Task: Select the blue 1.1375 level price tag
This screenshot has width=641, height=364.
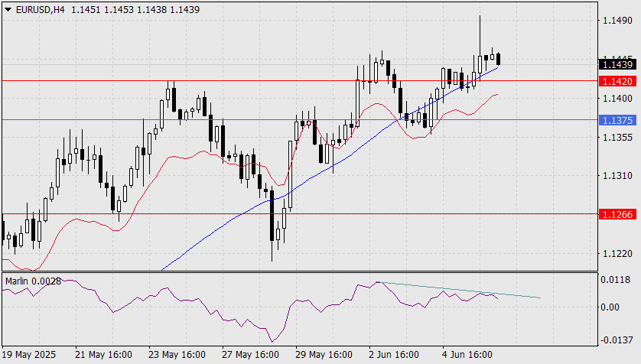Action: point(618,120)
